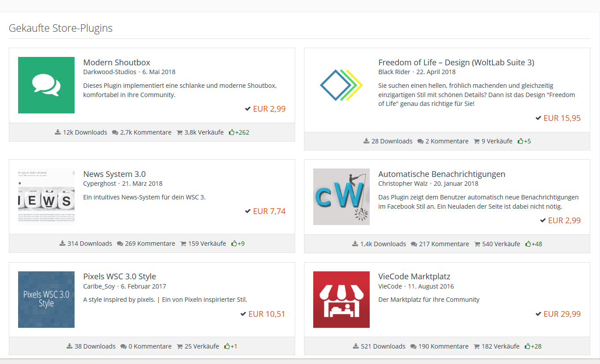Click the cart icon beside 540 Verkäufe
The width and height of the screenshot is (600, 364).
pyautogui.click(x=477, y=244)
